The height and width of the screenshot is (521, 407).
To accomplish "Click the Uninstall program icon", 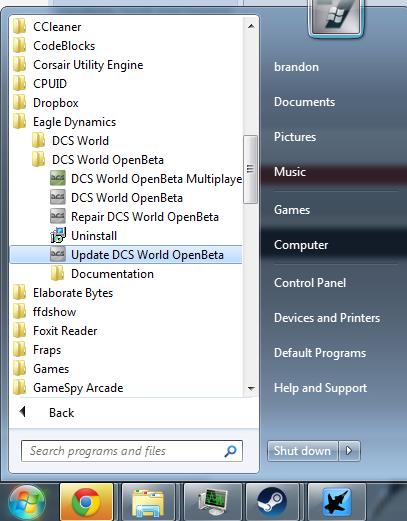I will point(58,235).
